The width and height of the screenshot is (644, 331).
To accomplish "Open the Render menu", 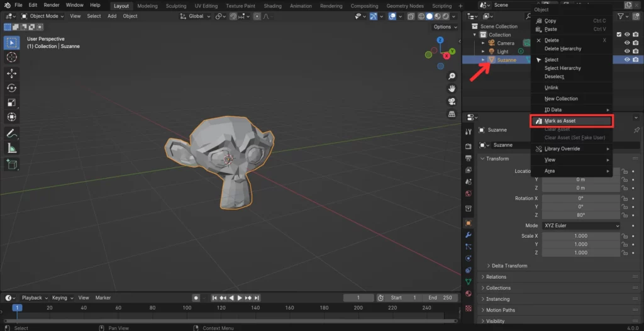I will (52, 5).
